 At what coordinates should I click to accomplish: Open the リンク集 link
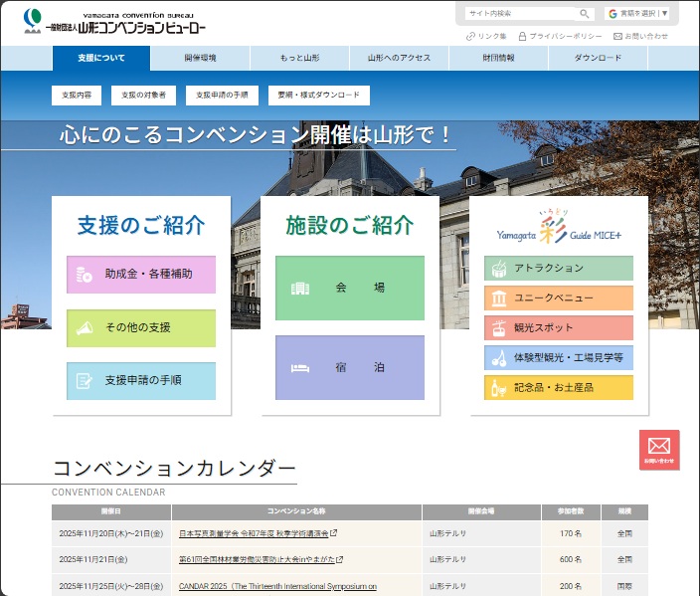click(x=486, y=36)
